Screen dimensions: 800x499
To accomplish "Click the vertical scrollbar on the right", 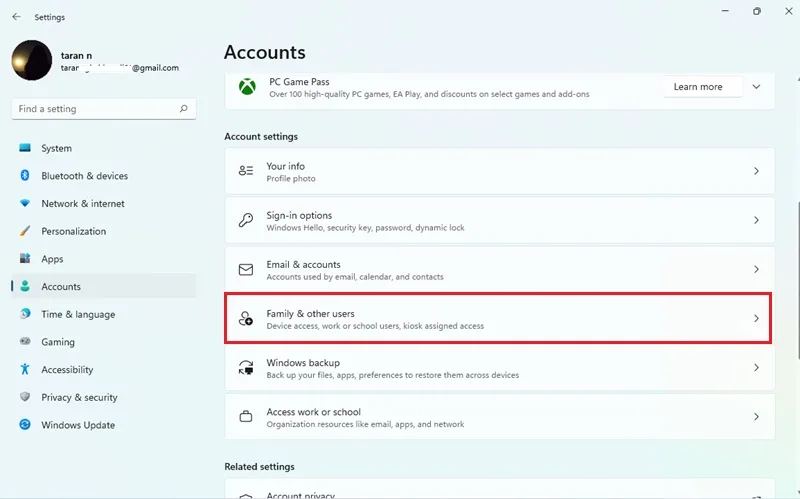I will coord(798,281).
